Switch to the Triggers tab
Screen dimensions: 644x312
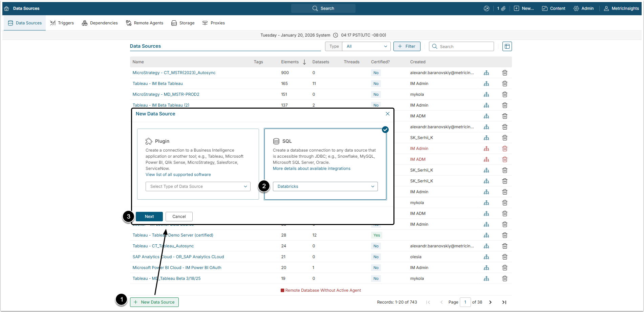62,23
